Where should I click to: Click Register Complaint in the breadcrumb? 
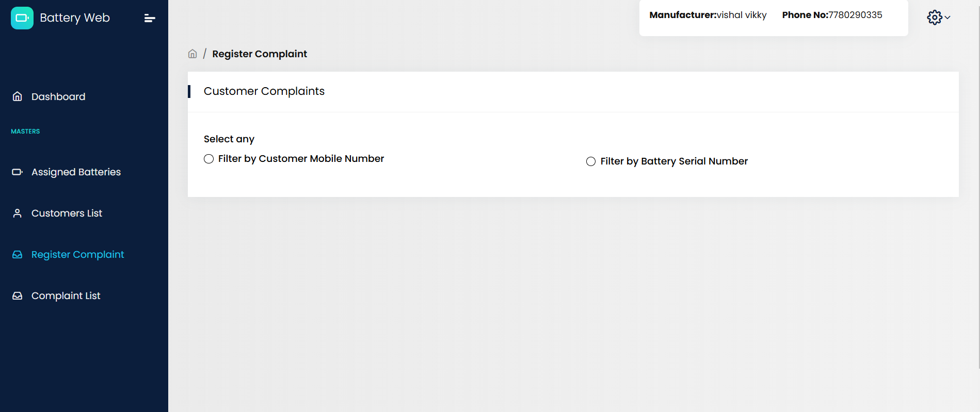(260, 53)
